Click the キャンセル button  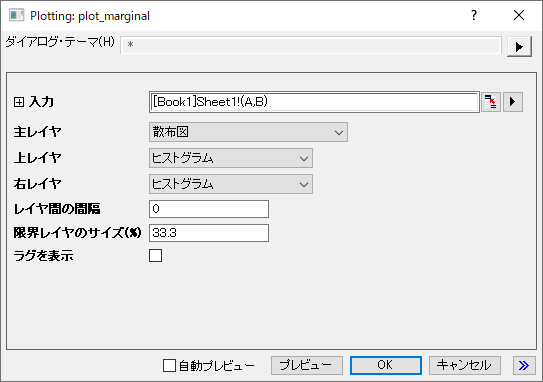(x=465, y=365)
